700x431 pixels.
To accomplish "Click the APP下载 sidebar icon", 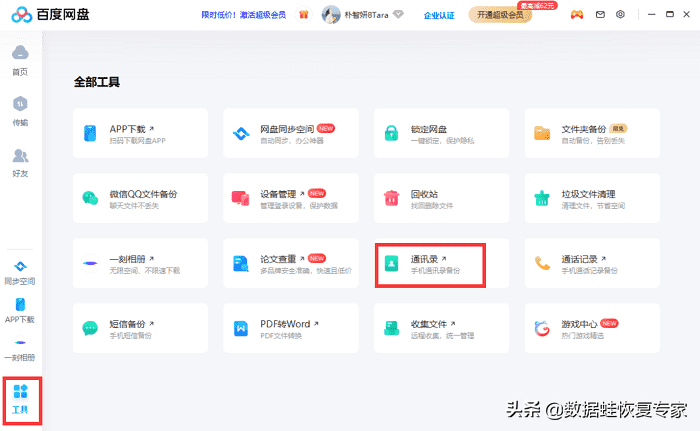I will pyautogui.click(x=20, y=310).
